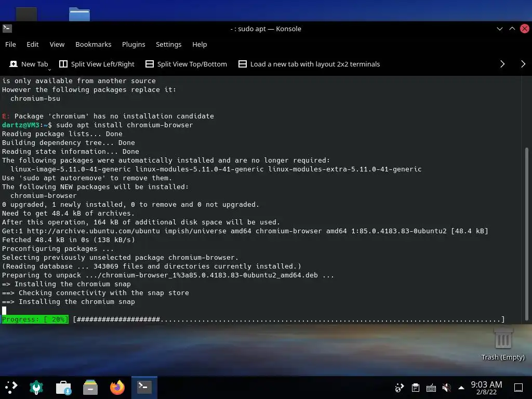Open the Settings menu
The image size is (532, 399).
[169, 45]
